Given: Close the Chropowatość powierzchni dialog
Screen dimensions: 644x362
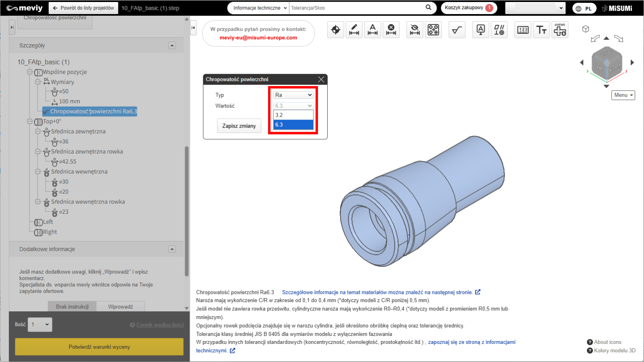Looking at the screenshot, I should tap(321, 79).
